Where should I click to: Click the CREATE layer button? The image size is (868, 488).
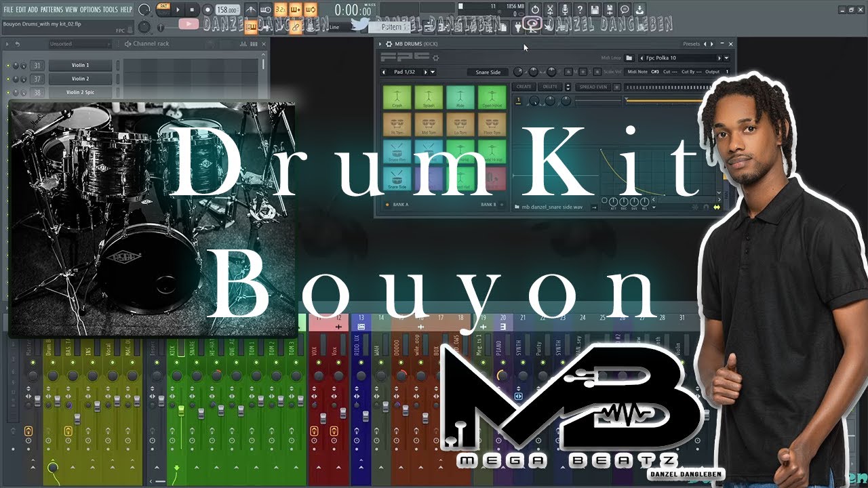coord(524,87)
